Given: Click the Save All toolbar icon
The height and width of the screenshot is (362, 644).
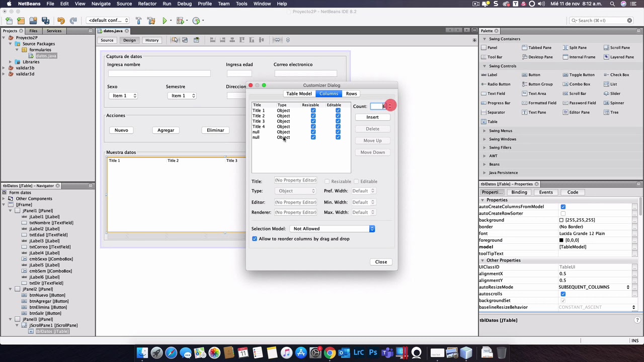Looking at the screenshot, I should [x=45, y=21].
